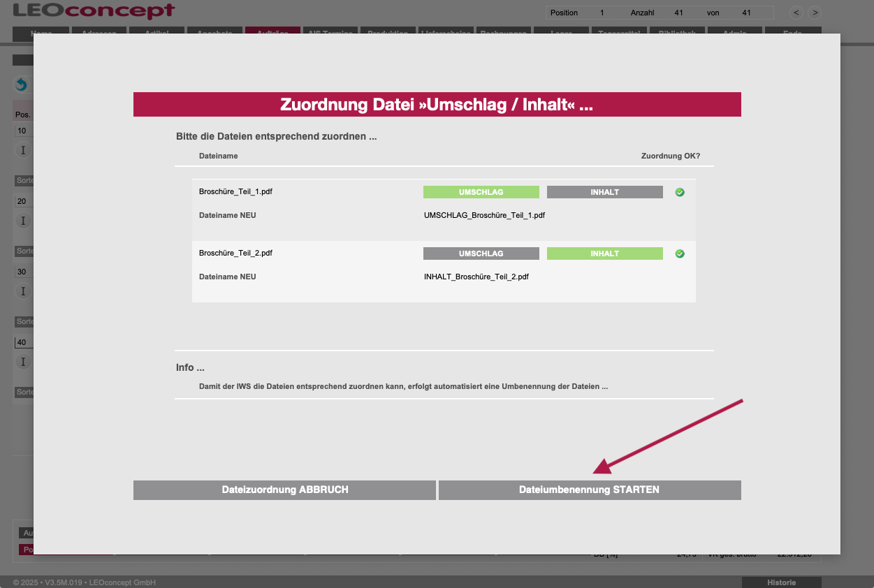Cancel with Dateizuordnung ABBRUCH button

pos(284,490)
